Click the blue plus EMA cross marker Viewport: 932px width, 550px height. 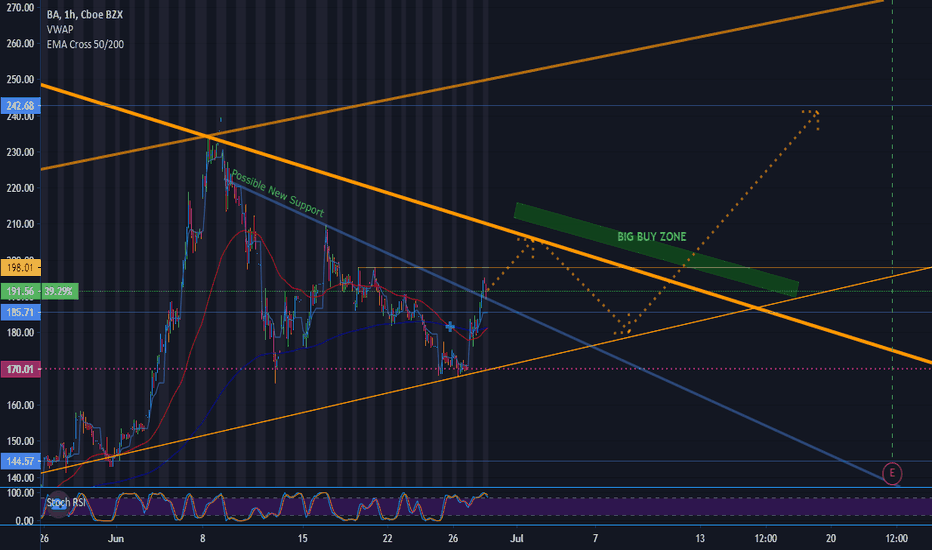pyautogui.click(x=450, y=326)
